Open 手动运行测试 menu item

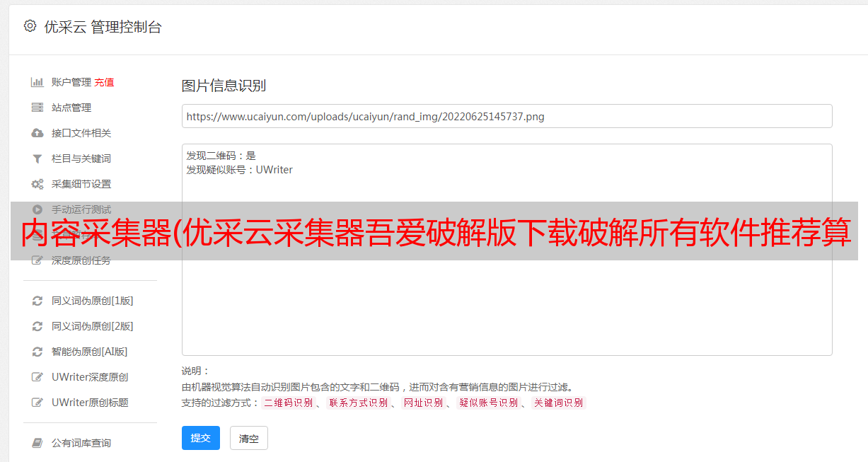coord(81,209)
